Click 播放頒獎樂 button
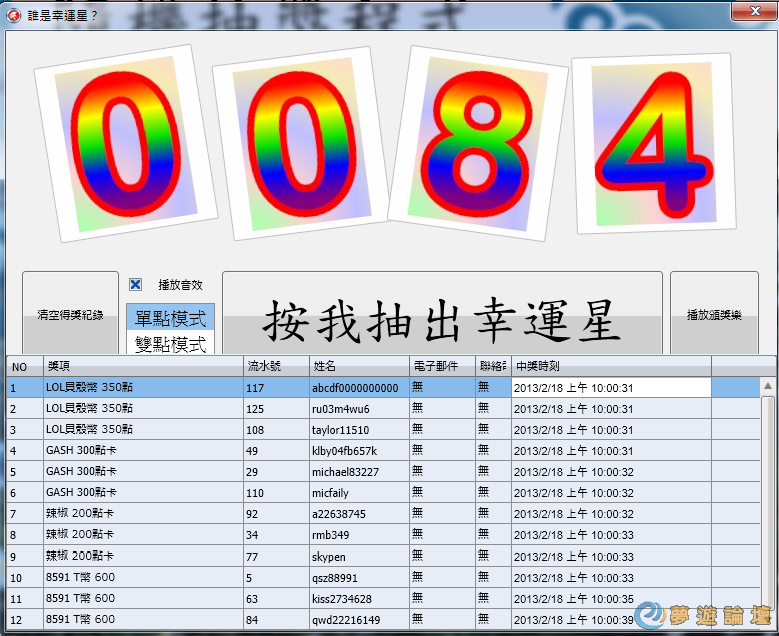This screenshot has height=636, width=779. click(x=714, y=315)
